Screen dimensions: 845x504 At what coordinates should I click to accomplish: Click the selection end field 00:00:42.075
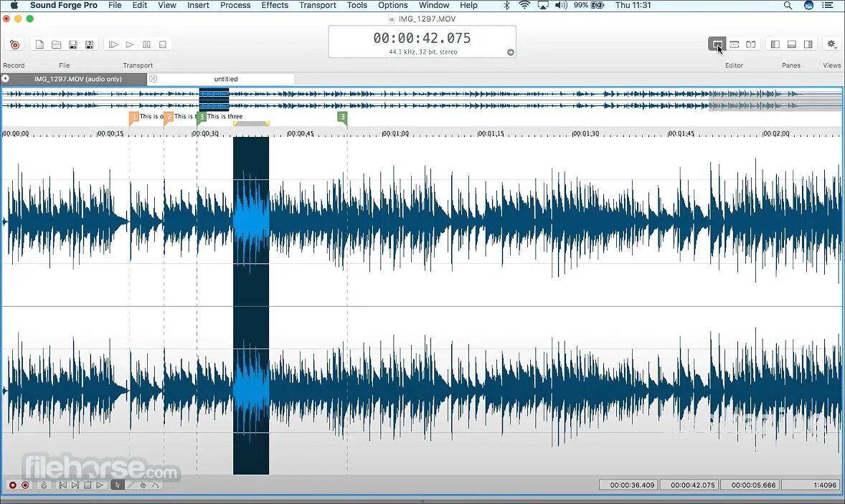(690, 485)
